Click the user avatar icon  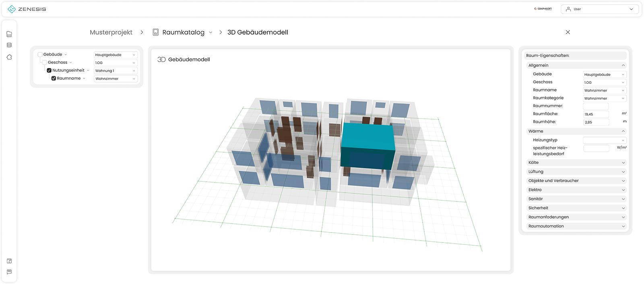tap(568, 9)
